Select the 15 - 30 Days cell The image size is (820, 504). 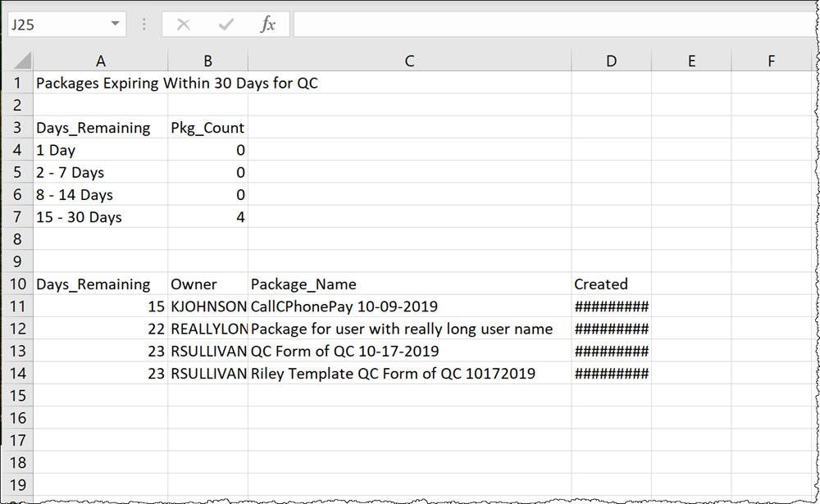pos(101,217)
